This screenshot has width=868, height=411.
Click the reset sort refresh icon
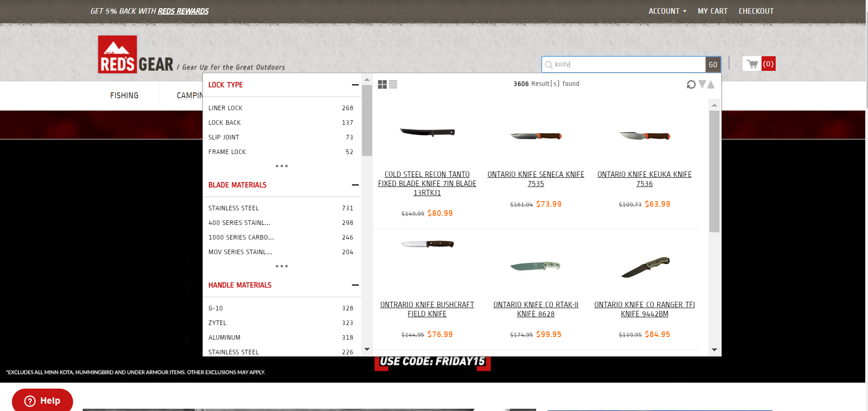click(x=691, y=85)
